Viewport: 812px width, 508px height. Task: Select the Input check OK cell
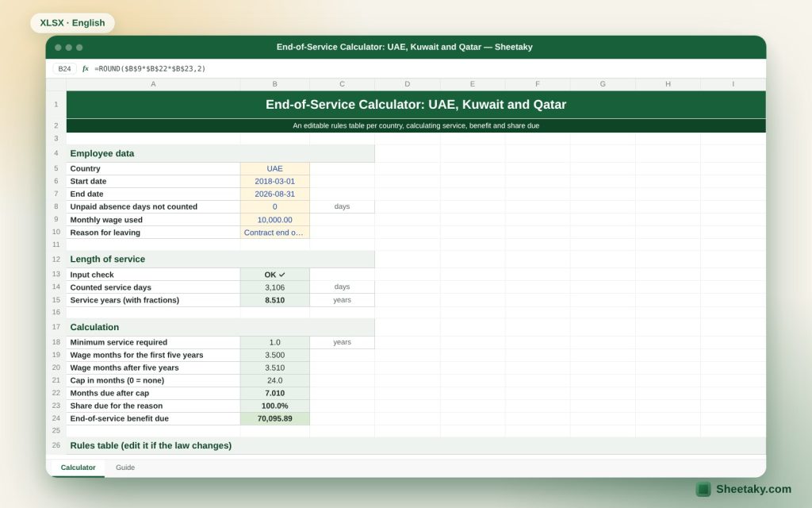tap(275, 275)
